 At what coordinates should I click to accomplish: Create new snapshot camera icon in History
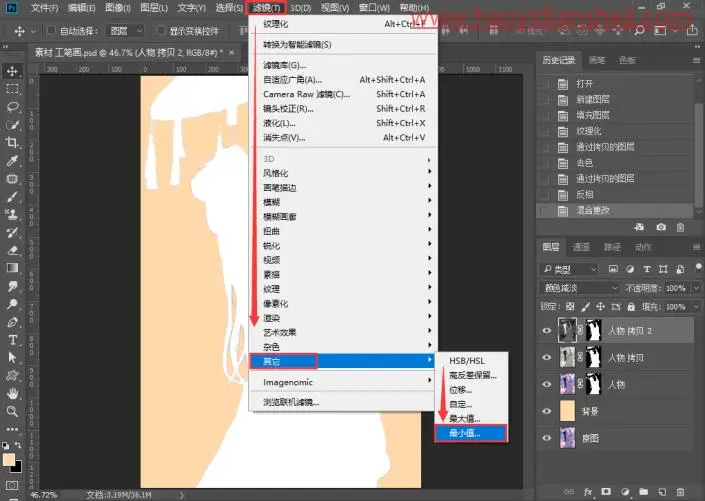click(x=660, y=227)
